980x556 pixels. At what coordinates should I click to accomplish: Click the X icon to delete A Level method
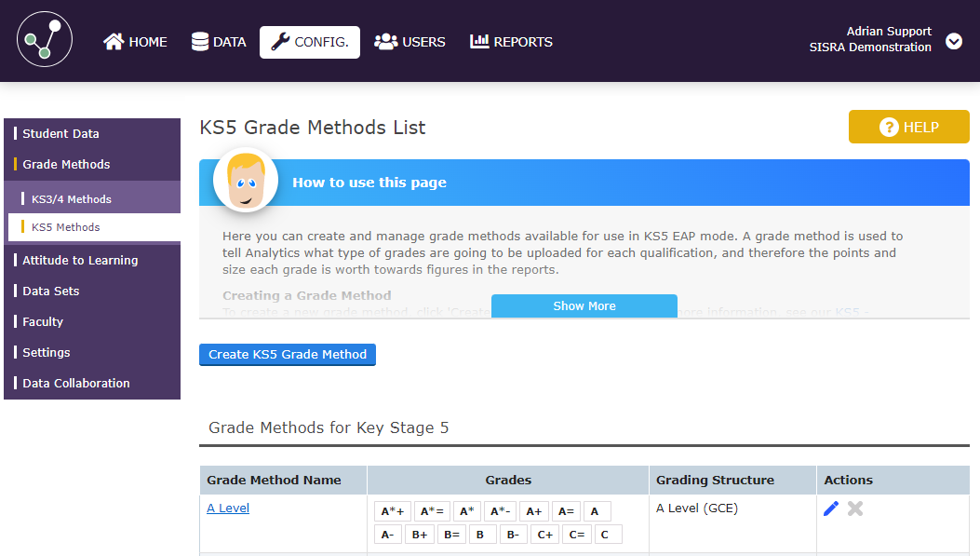pyautogui.click(x=854, y=508)
